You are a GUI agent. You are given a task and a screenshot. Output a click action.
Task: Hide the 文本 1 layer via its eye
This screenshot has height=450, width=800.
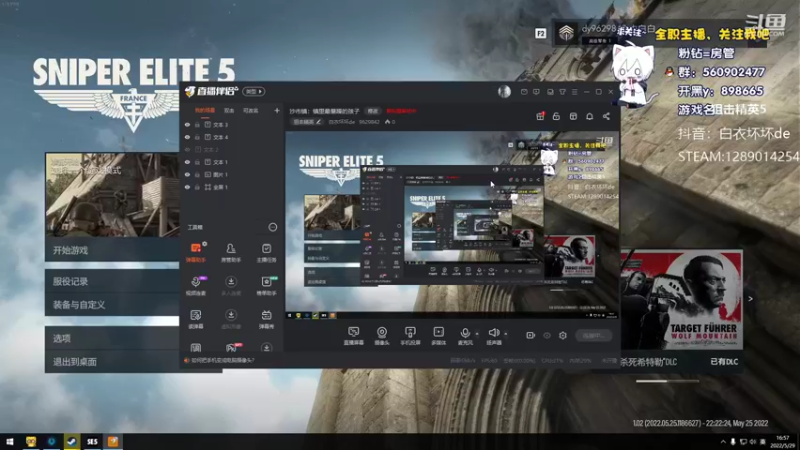[187, 162]
